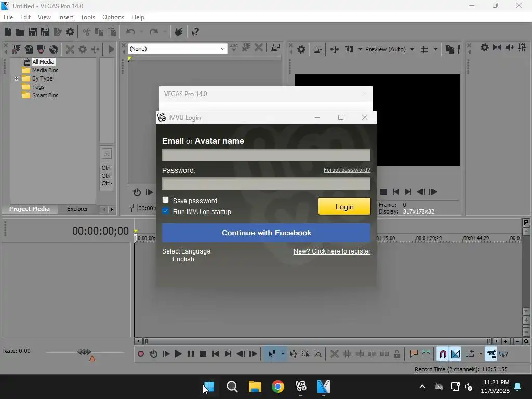Click the Pause button in timeline transport
Screen dimensions: 532x399
click(x=191, y=354)
